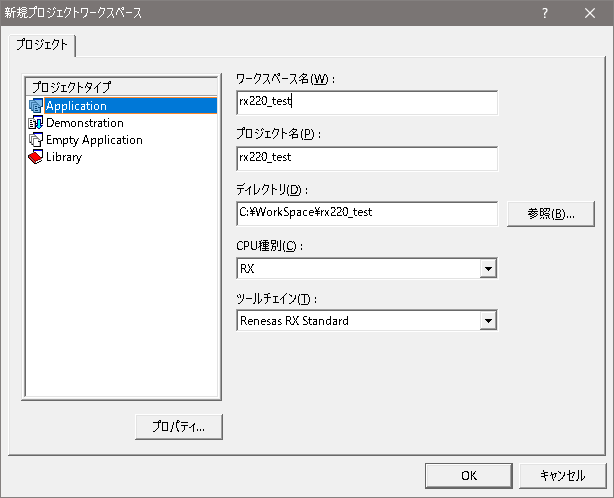Select the Empty Application project type icon
The image size is (614, 498).
pos(36,140)
